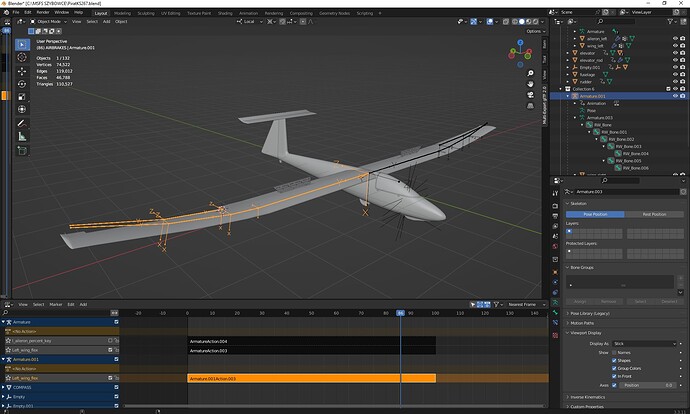Open the Bone Constraints properties tab icon
690x414 pixels.
[x=555, y=322]
